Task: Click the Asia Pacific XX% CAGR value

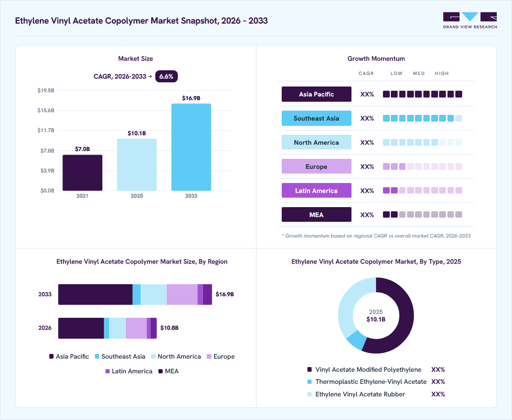Action: tap(367, 94)
